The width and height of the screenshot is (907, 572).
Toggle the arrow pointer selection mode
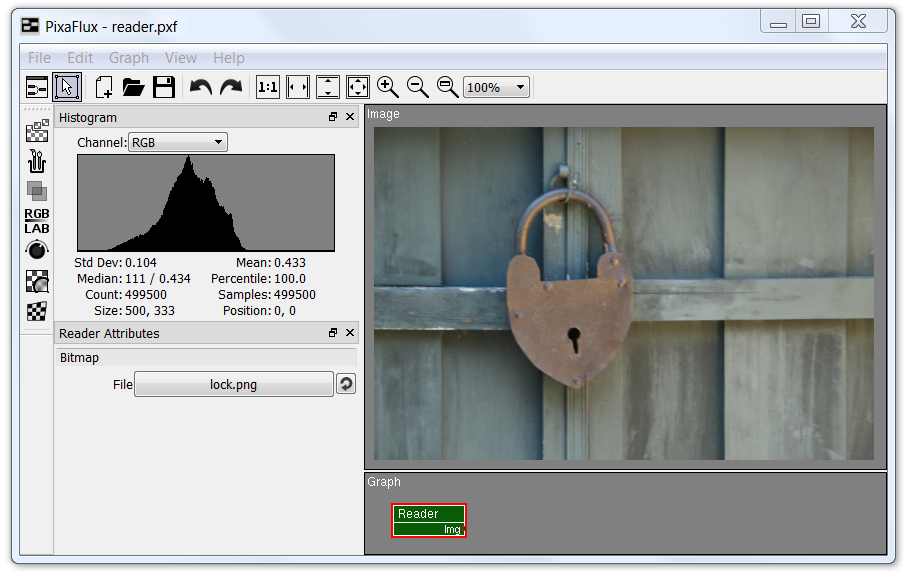click(67, 88)
